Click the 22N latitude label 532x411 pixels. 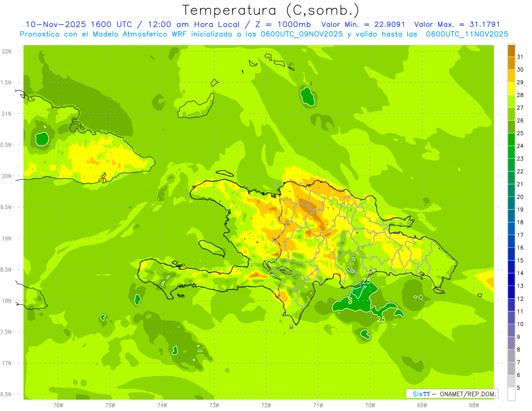point(6,51)
